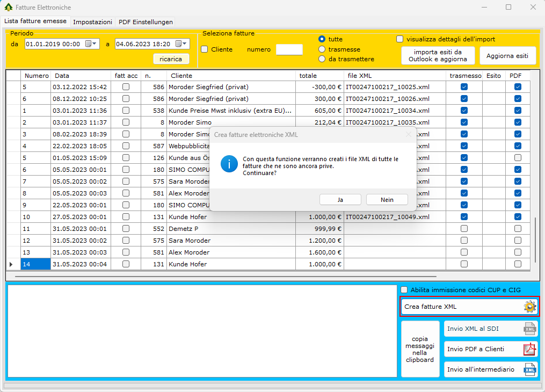Open the calendar icon of the start date
The width and height of the screenshot is (545, 392).
pos(89,44)
